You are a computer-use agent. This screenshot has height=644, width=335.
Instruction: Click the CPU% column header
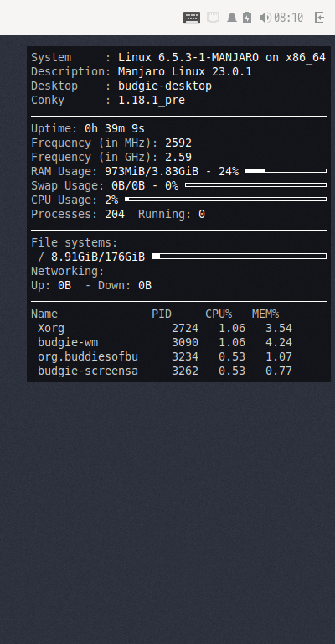pyautogui.click(x=219, y=314)
